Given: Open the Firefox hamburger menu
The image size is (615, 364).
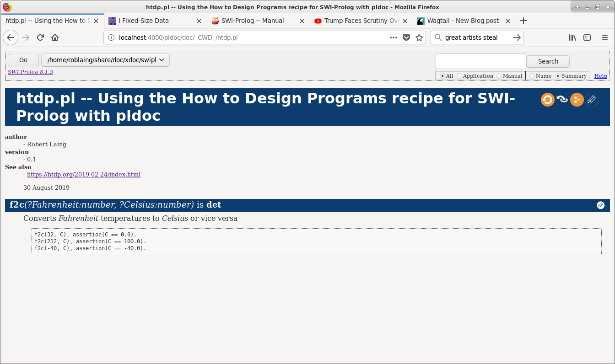Looking at the screenshot, I should click(x=605, y=37).
